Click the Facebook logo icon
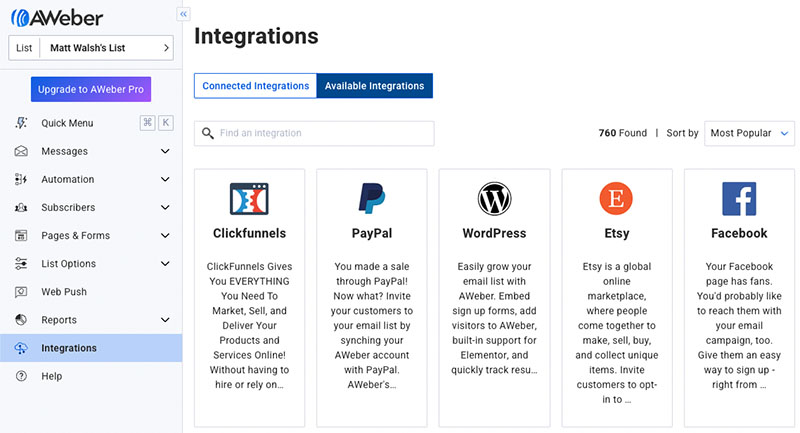Image resolution: width=800 pixels, height=433 pixels. pos(739,198)
